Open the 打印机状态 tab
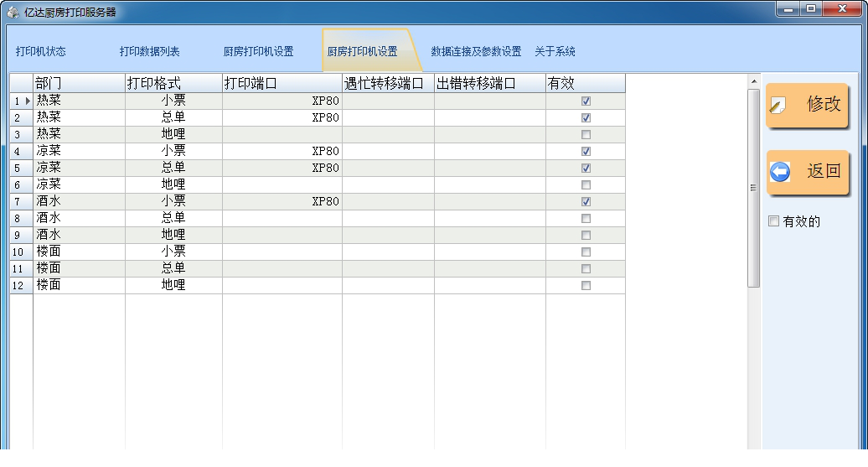Image resolution: width=868 pixels, height=467 pixels. [x=40, y=51]
